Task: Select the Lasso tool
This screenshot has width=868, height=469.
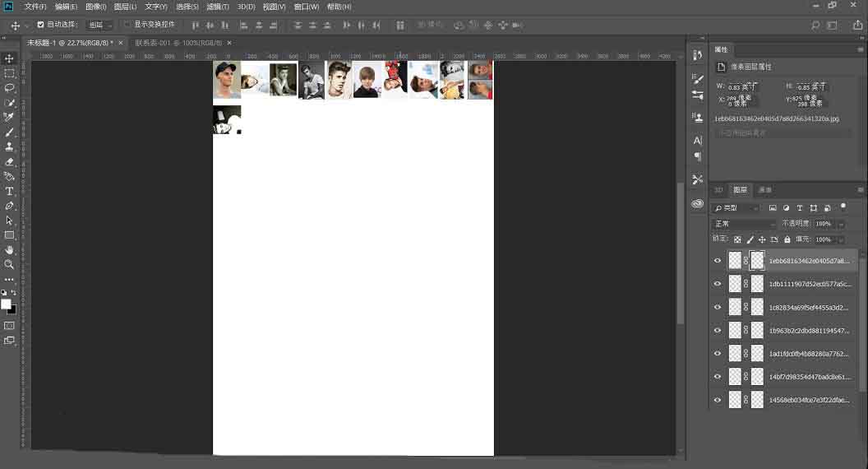Action: pos(9,88)
